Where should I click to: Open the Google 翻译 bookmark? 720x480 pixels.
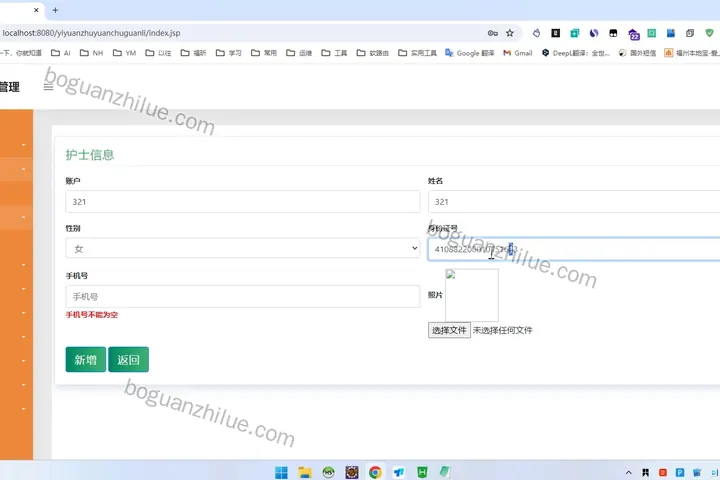click(x=470, y=53)
